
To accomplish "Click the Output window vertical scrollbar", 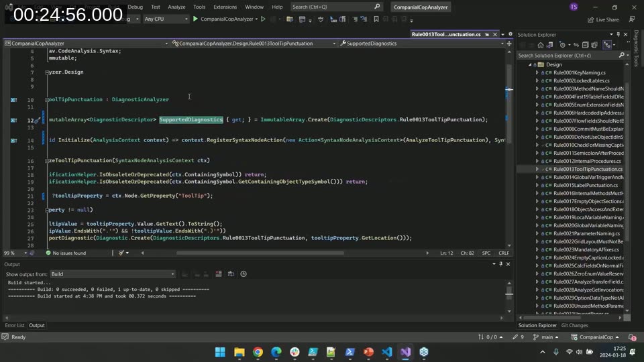I will coord(509,297).
